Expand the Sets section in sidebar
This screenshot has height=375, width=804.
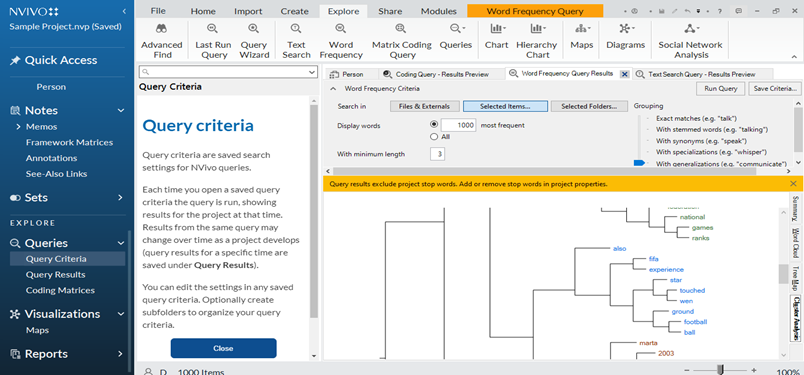(120, 198)
